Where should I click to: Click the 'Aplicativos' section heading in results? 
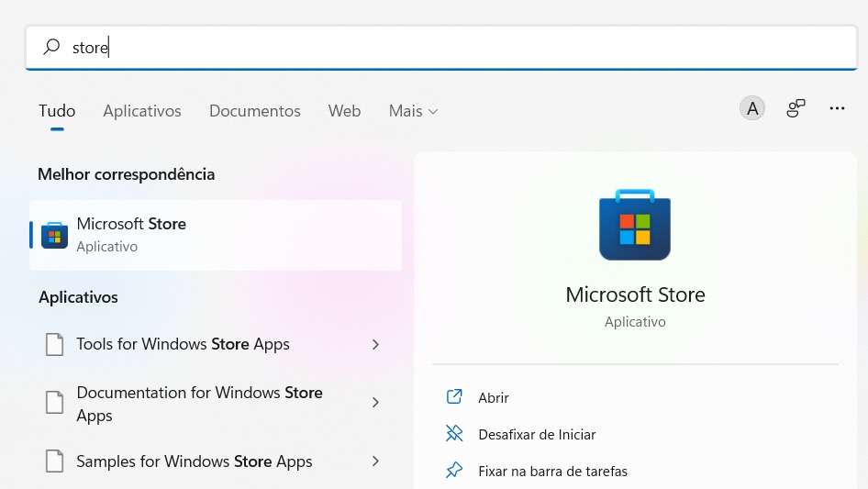78,297
